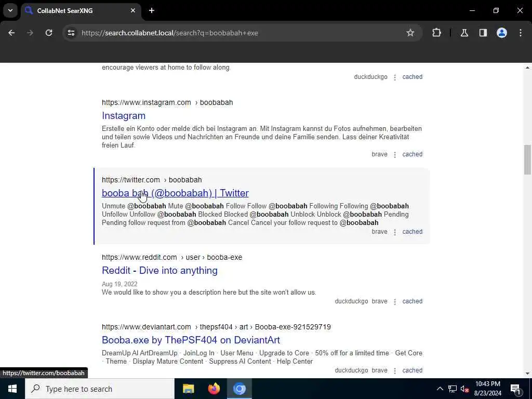Screen dimensions: 532x399
Task: Open site information icon in address bar
Action: point(71,33)
